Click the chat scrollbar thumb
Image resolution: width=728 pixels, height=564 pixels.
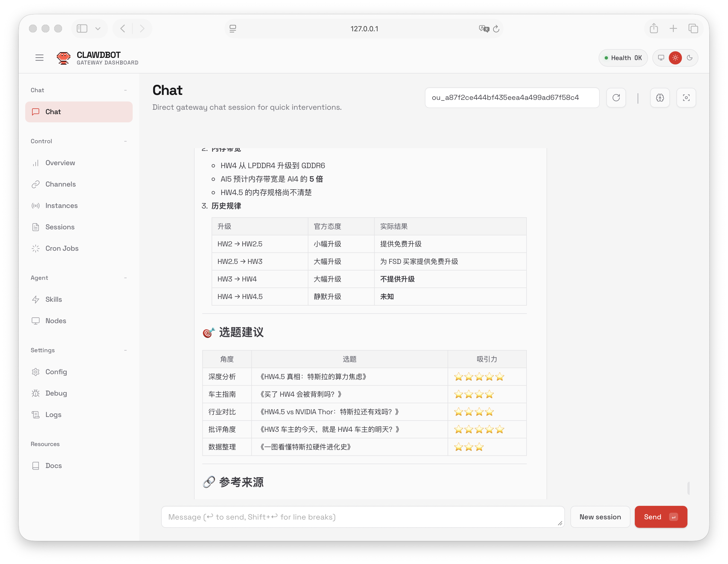[x=688, y=488]
